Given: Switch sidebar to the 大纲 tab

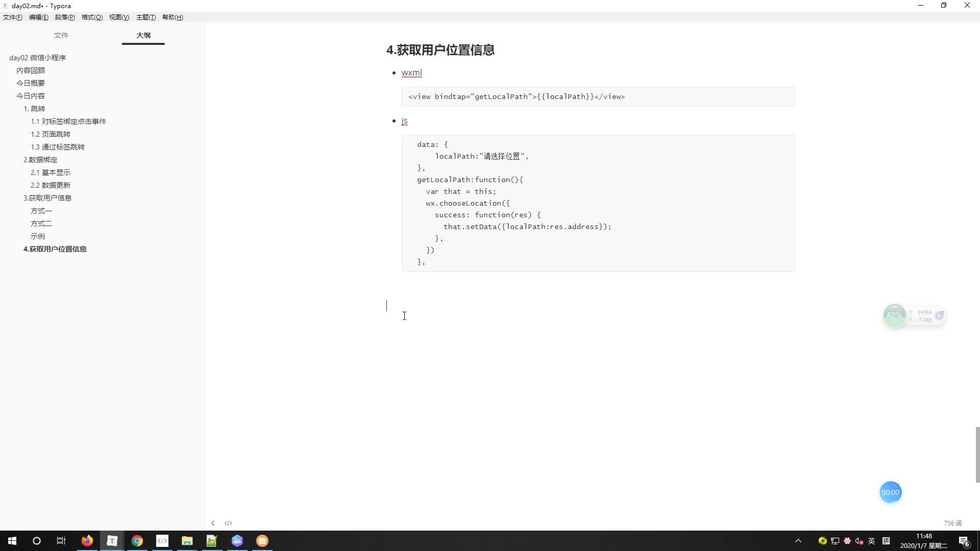Looking at the screenshot, I should click(143, 35).
